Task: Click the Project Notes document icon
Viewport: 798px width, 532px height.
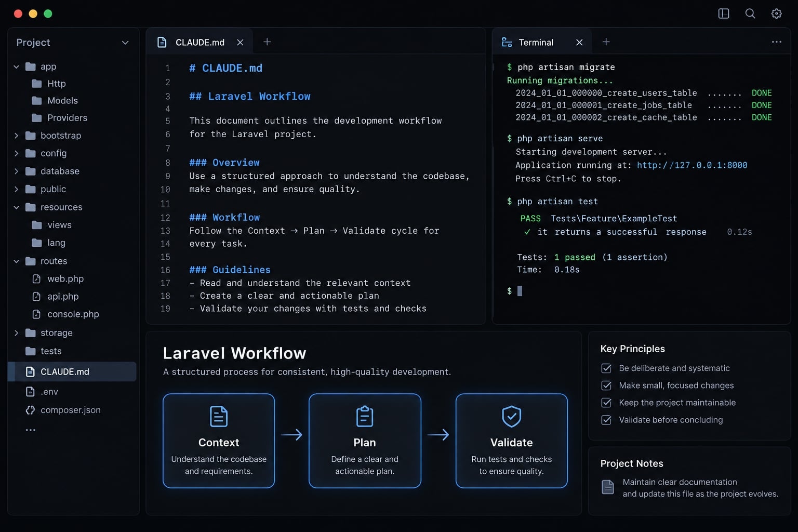Action: [608, 487]
